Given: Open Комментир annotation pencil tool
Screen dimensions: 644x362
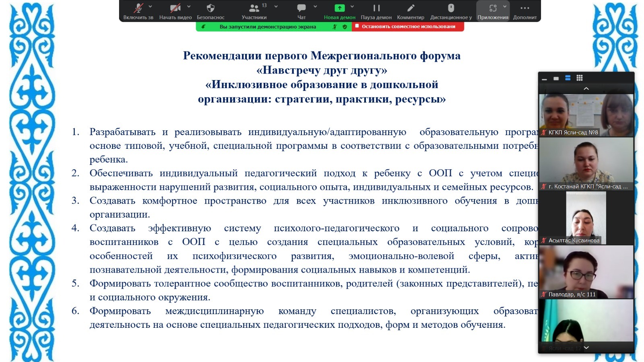Looking at the screenshot, I should click(x=411, y=10).
